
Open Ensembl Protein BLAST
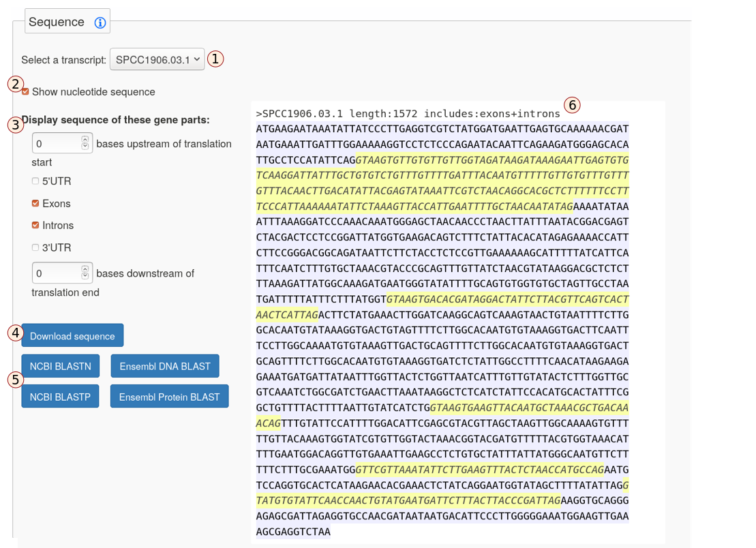[169, 397]
